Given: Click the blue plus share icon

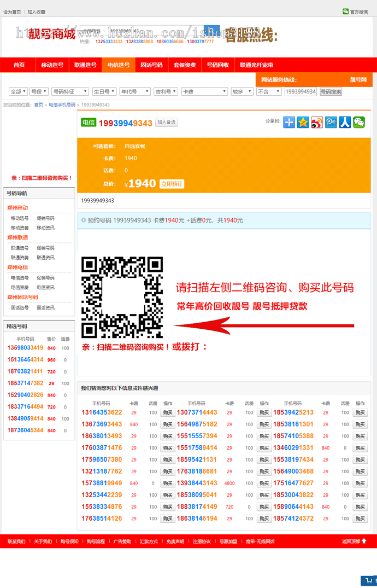Looking at the screenshot, I should [x=289, y=123].
